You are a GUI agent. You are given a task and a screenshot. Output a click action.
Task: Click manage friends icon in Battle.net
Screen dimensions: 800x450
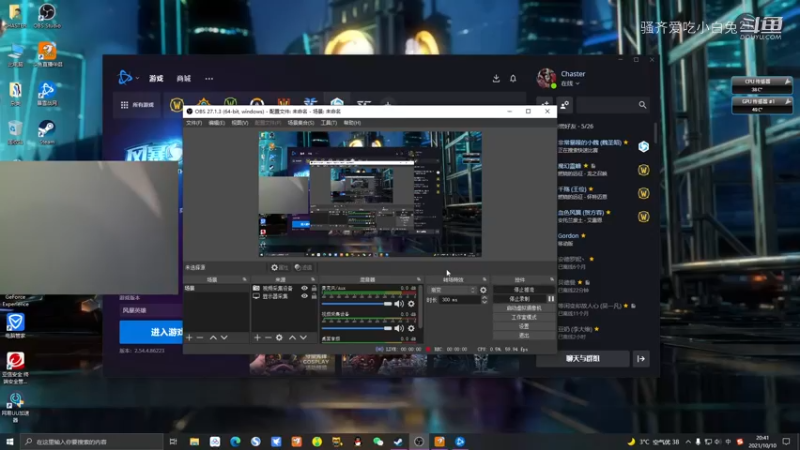click(x=564, y=105)
